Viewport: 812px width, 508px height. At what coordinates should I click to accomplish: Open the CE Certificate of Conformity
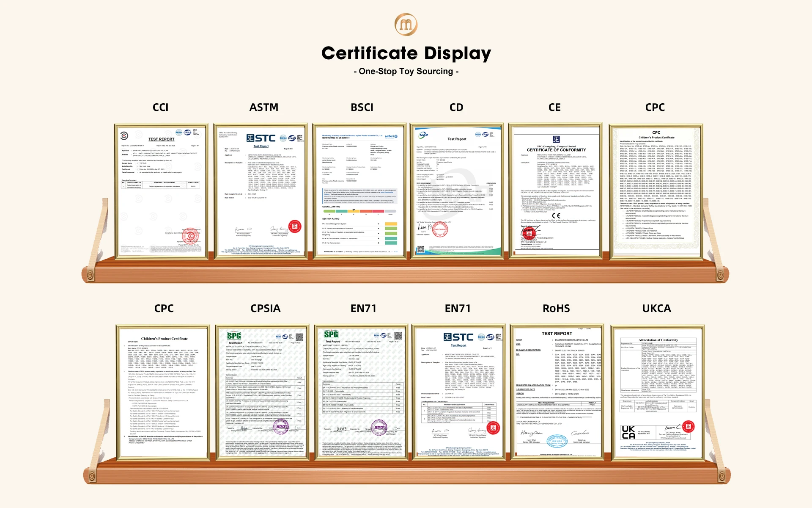[555, 191]
